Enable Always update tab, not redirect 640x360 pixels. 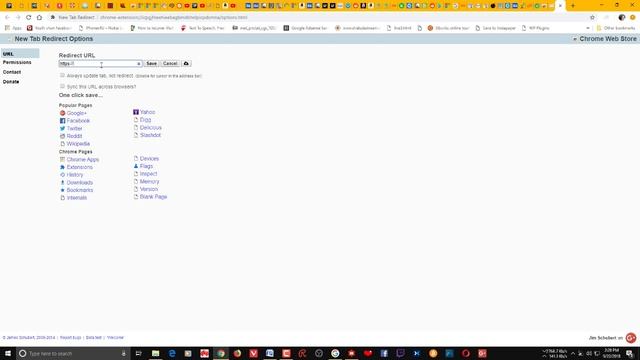coord(62,76)
